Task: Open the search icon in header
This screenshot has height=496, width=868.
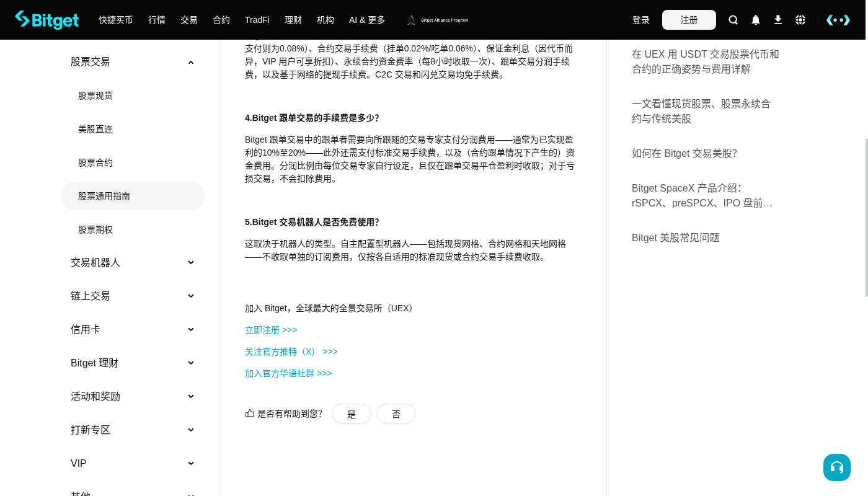Action: 733,20
